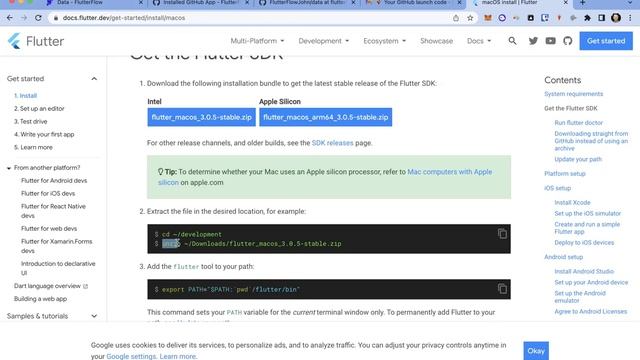Select 3. Test drive in sidebar
The height and width of the screenshot is (360, 640).
point(31,122)
